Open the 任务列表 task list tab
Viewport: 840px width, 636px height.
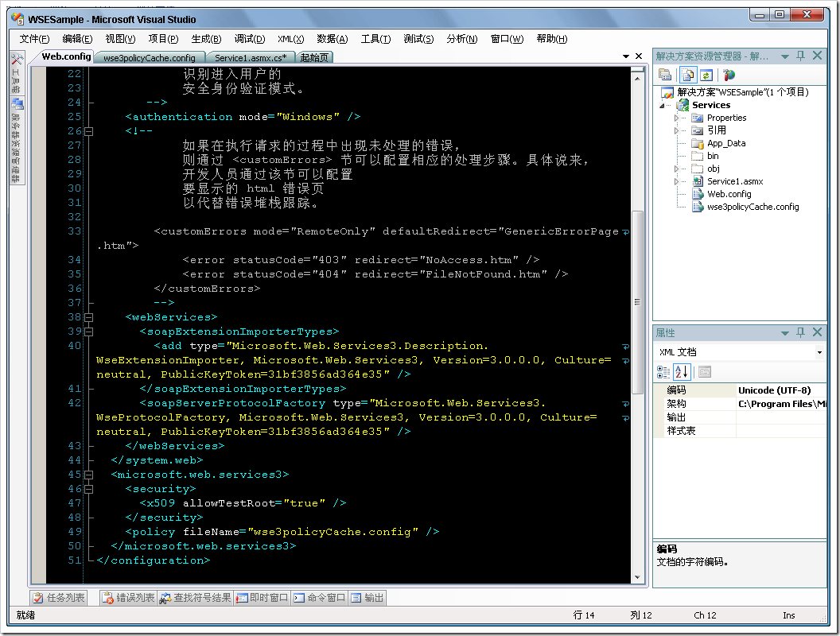pos(58,598)
